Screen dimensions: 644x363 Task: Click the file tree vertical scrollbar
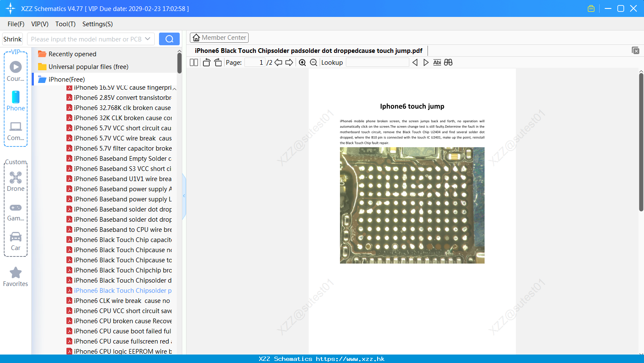pos(179,63)
